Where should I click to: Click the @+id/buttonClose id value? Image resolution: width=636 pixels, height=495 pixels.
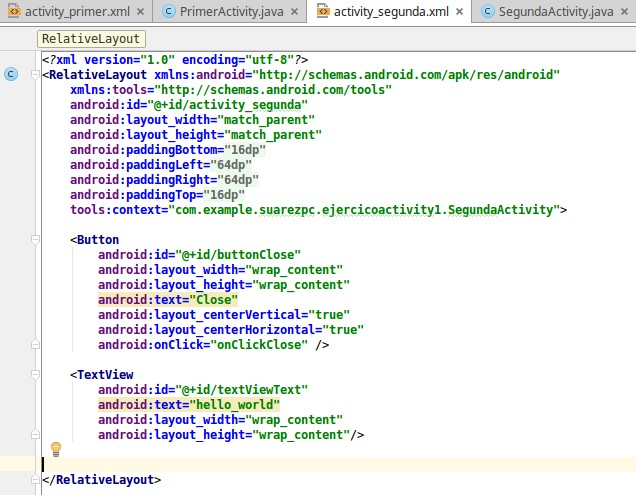pyautogui.click(x=240, y=255)
